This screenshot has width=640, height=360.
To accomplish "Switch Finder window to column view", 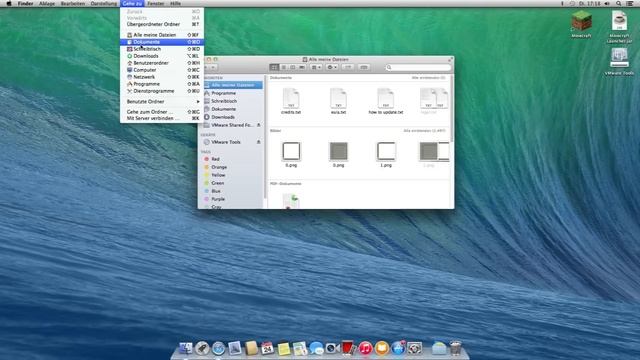I will [x=293, y=67].
